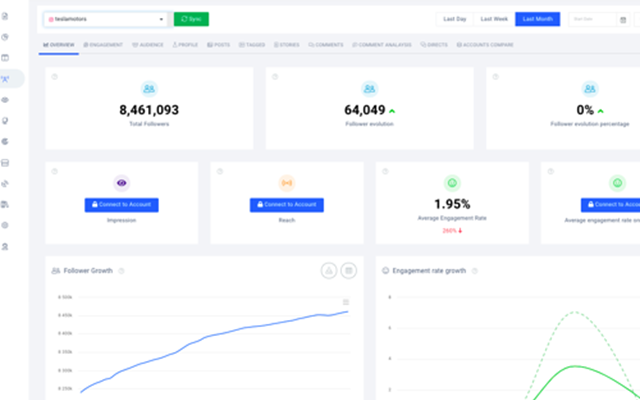Switch Follower Growth to chart view icon
640x400 pixels.
[x=329, y=271]
